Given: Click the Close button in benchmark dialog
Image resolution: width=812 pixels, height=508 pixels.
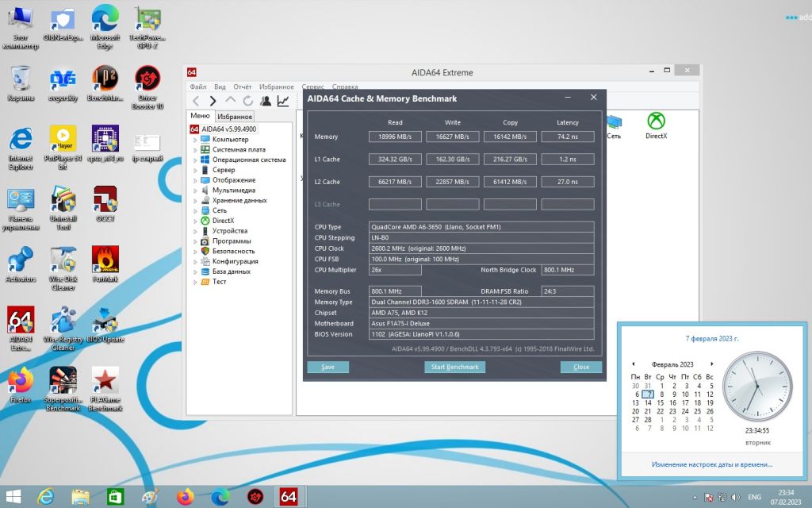Looking at the screenshot, I should tap(581, 367).
